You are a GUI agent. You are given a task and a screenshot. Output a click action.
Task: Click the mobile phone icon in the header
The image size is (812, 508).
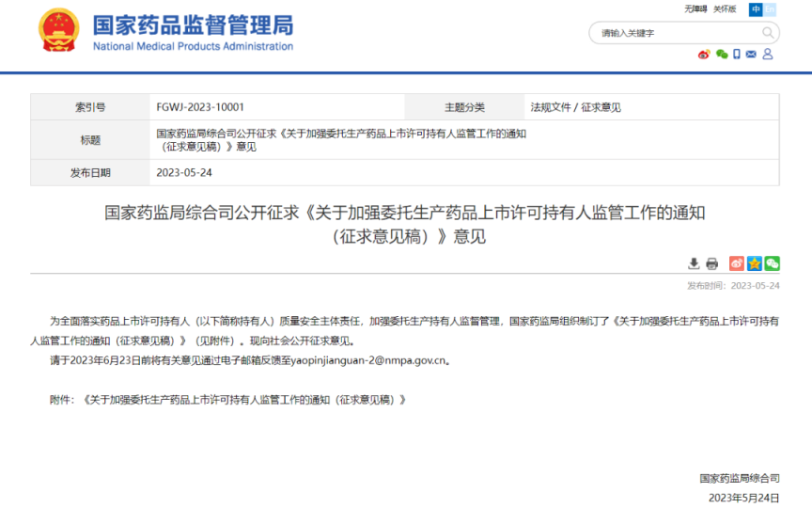(x=737, y=55)
